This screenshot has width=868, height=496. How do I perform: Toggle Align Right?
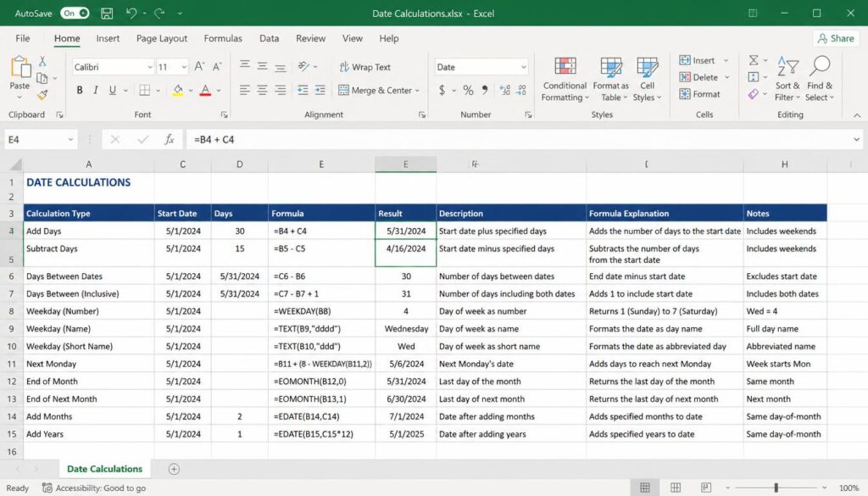(x=280, y=90)
